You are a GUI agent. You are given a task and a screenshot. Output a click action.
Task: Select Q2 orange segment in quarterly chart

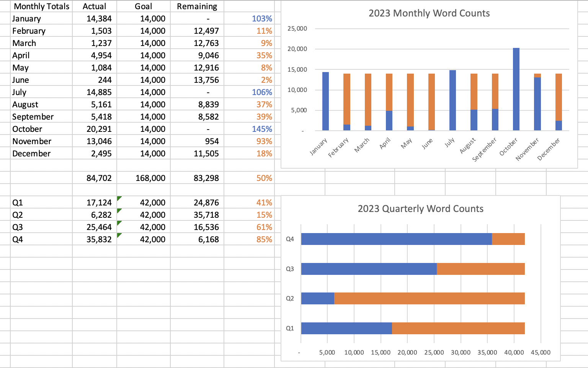(430, 298)
